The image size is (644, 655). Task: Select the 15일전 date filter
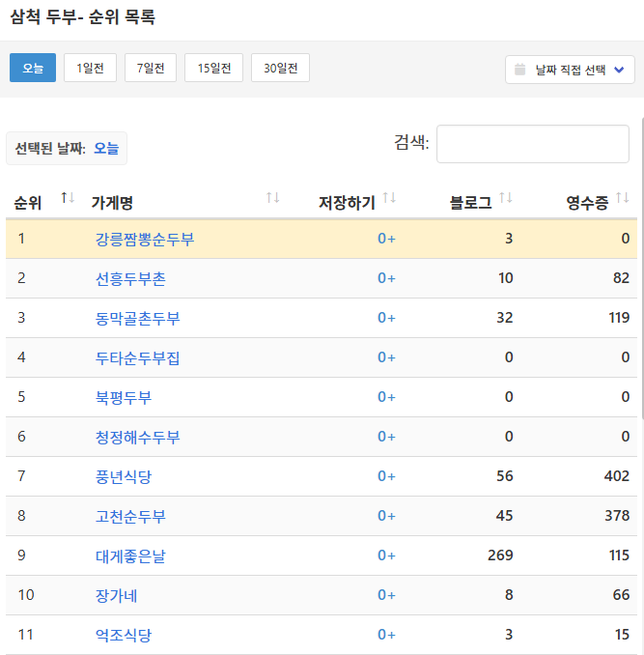tap(213, 68)
